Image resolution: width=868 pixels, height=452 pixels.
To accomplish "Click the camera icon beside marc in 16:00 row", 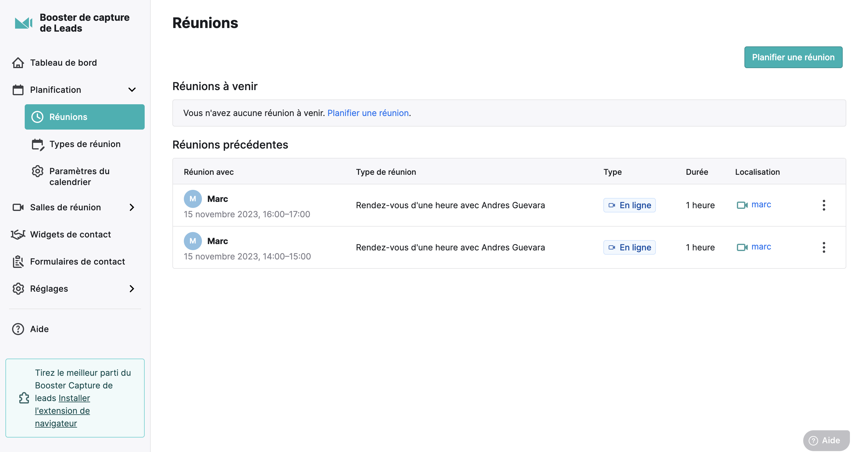I will pos(742,205).
